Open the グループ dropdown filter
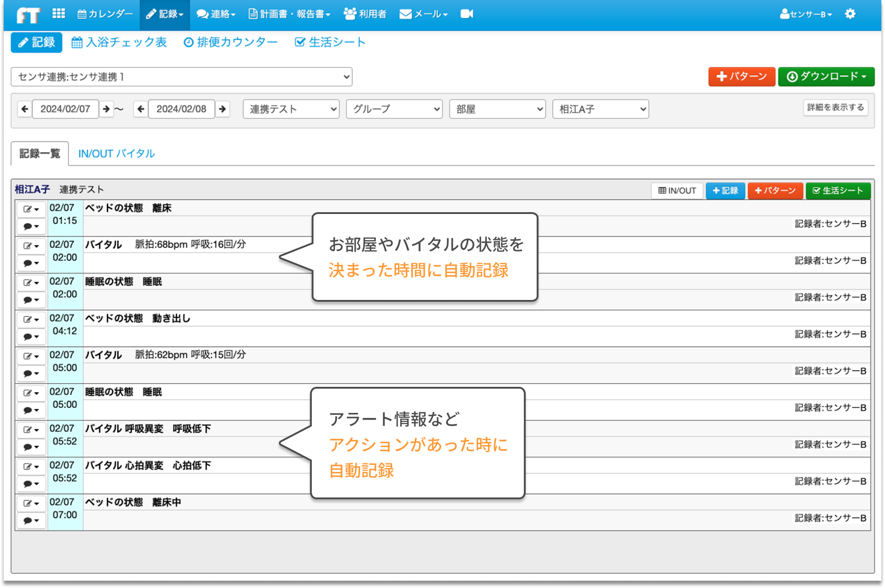885x588 pixels. pyautogui.click(x=394, y=109)
